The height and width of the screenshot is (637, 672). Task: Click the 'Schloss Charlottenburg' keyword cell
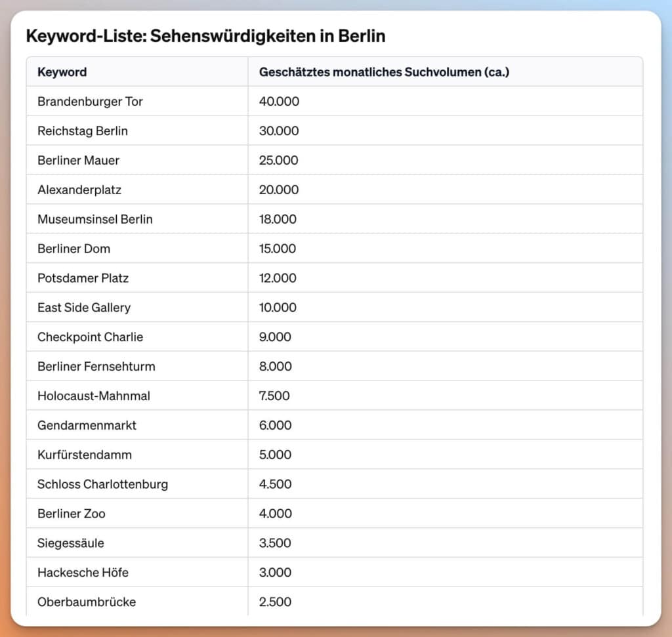click(102, 485)
